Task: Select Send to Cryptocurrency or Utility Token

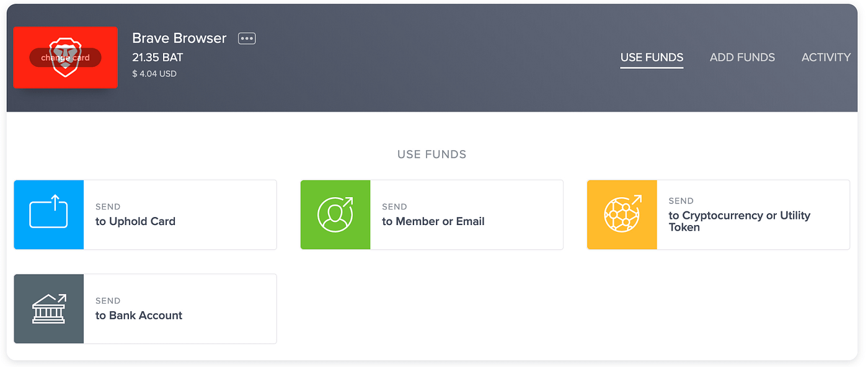Action: [x=718, y=215]
